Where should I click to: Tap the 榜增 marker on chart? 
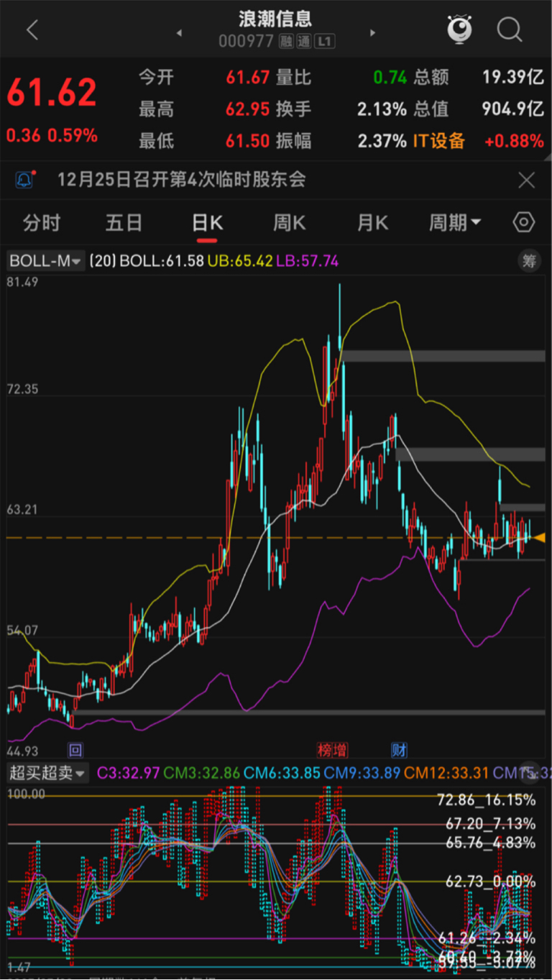pos(333,750)
